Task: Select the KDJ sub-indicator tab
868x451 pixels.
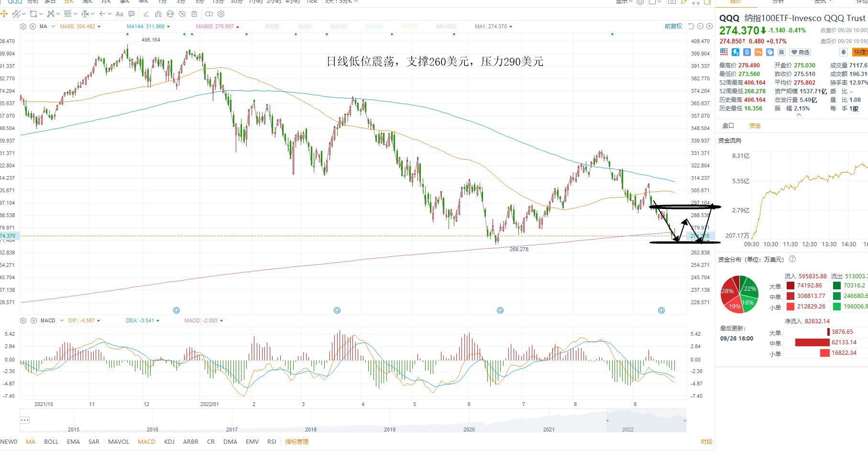Action: click(169, 442)
